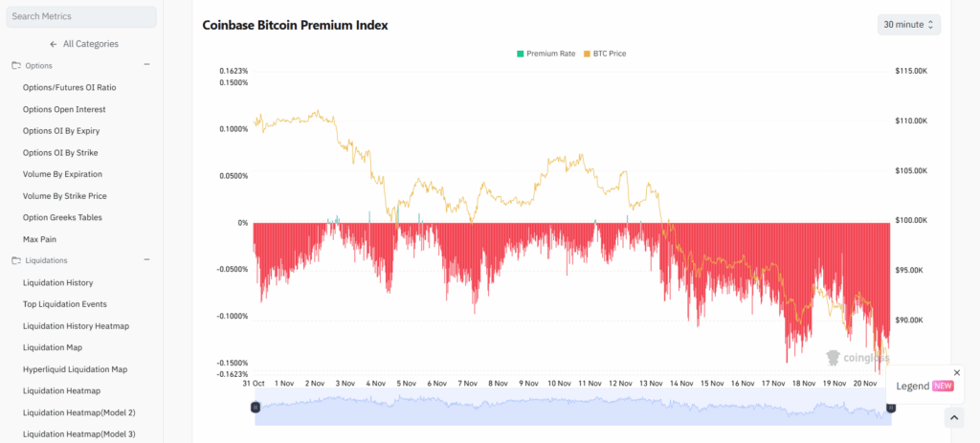Close the Legend popup
The height and width of the screenshot is (443, 980).
click(956, 372)
